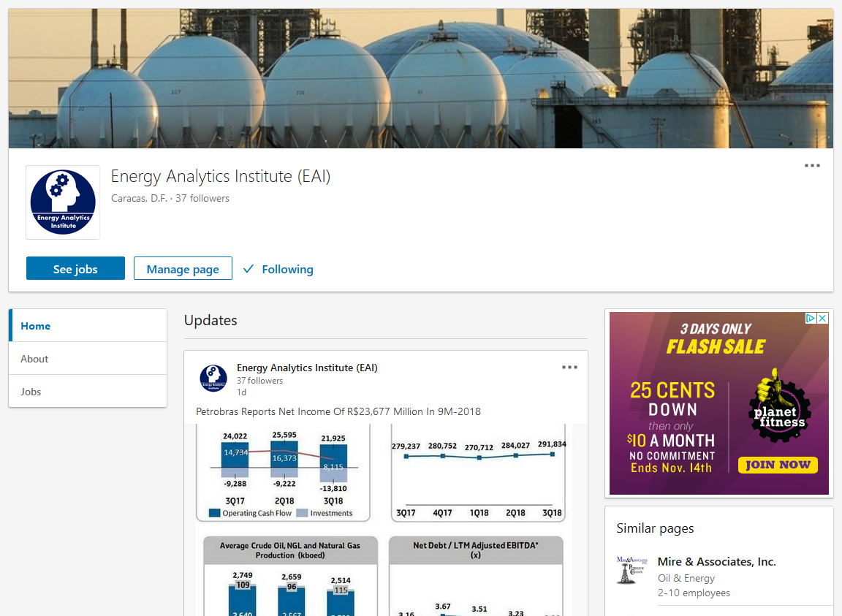Image resolution: width=842 pixels, height=616 pixels.
Task: Click the small EAI avatar in the post
Action: point(213,379)
